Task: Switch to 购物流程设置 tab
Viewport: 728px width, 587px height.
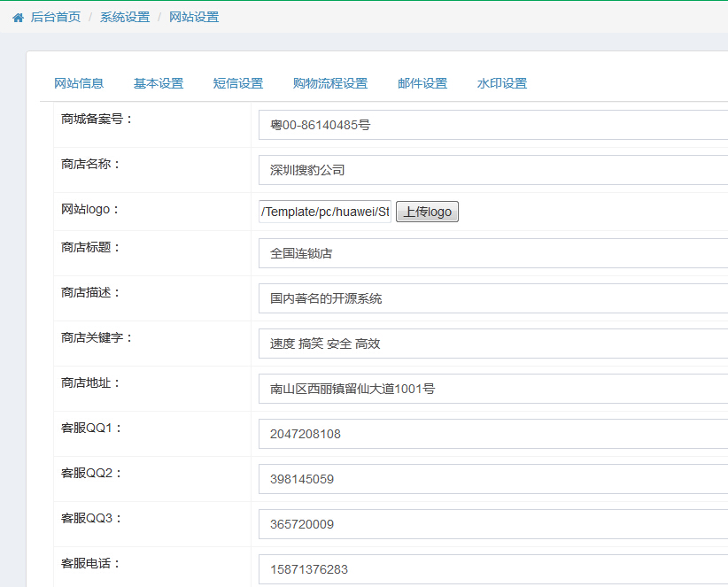Action: coord(330,83)
